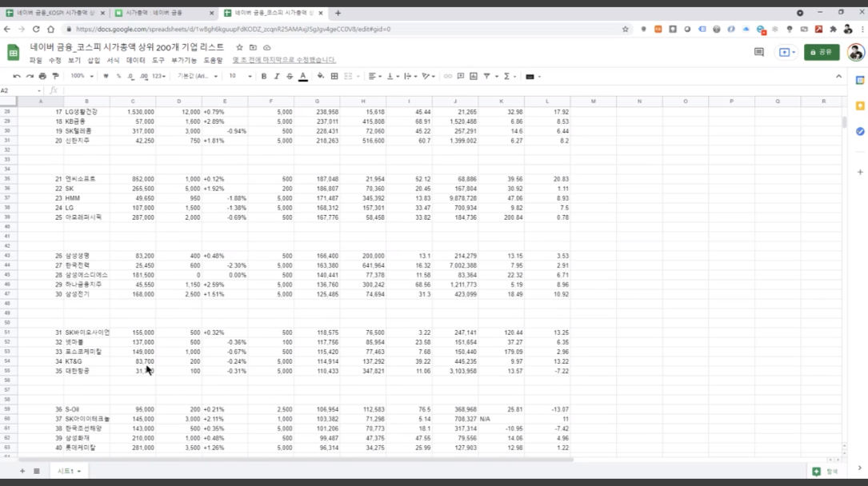The height and width of the screenshot is (486, 868).
Task: Click the name box showing A2
Action: 21,90
